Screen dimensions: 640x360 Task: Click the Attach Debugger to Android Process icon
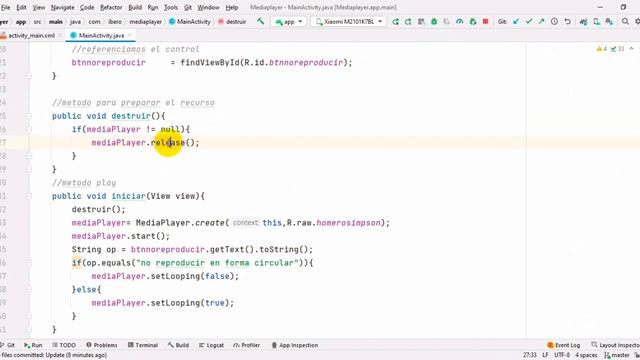[473, 22]
